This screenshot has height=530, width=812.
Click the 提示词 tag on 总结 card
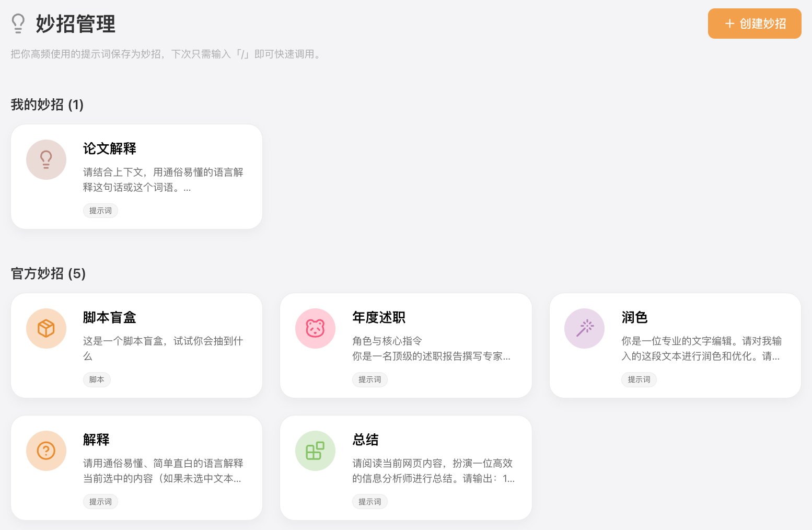369,501
